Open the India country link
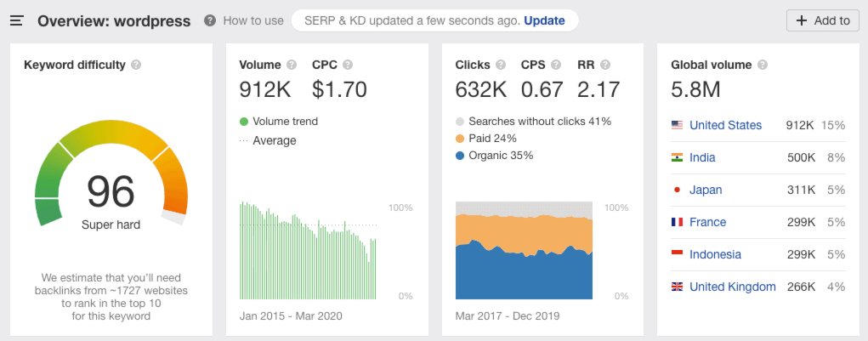 [x=702, y=158]
